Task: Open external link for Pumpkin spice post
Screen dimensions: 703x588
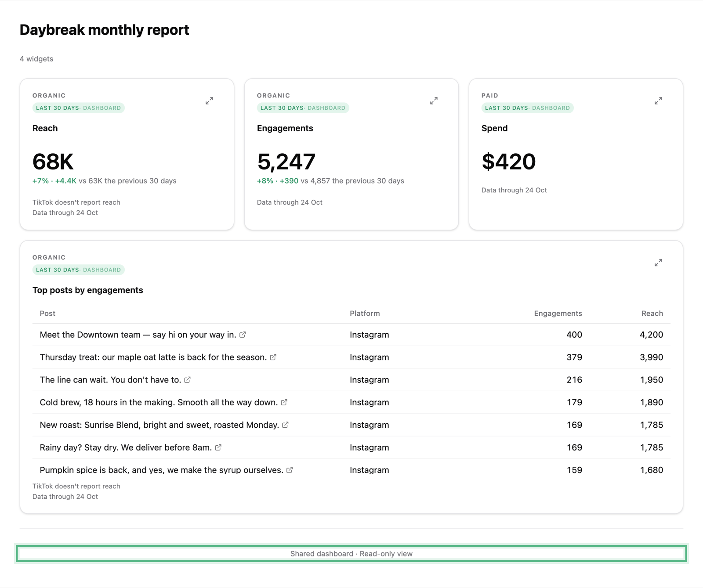Action: [x=290, y=470]
